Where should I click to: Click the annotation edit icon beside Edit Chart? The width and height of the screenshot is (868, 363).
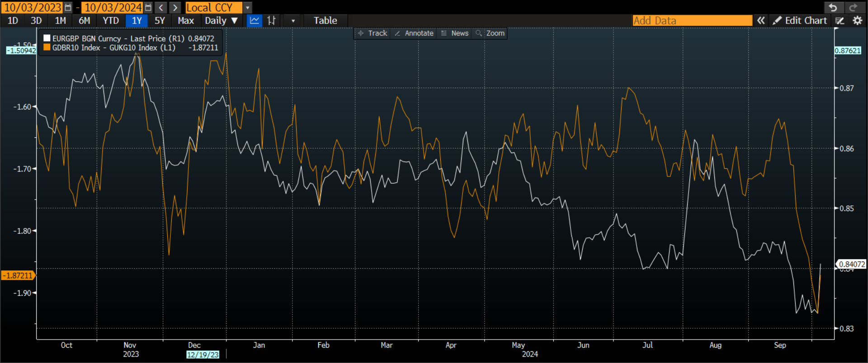[840, 20]
